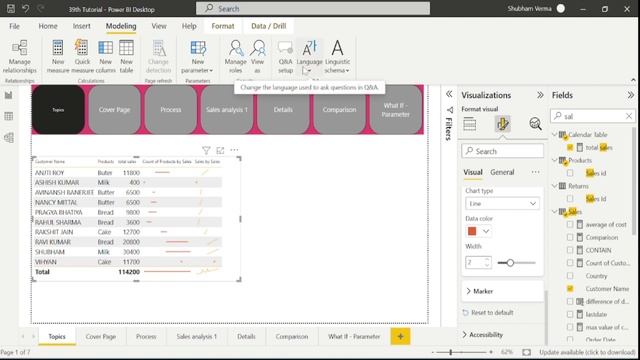This screenshot has width=640, height=360.
Task: Add a New table
Action: pyautogui.click(x=126, y=57)
